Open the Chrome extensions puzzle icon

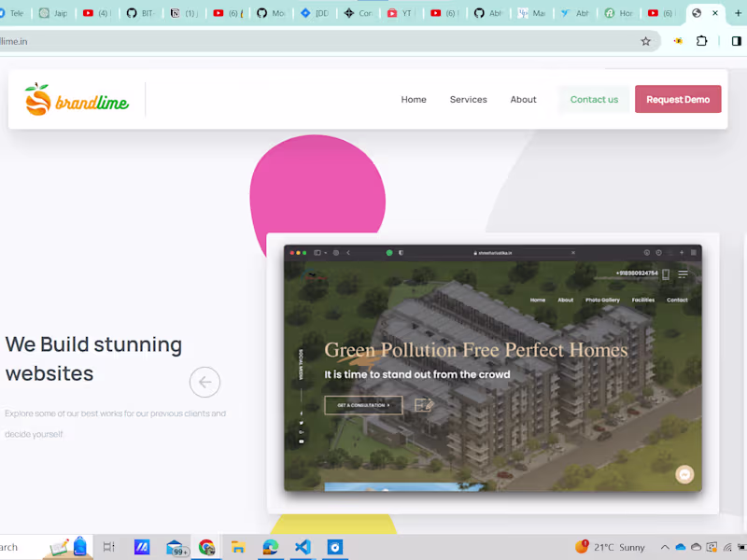701,41
